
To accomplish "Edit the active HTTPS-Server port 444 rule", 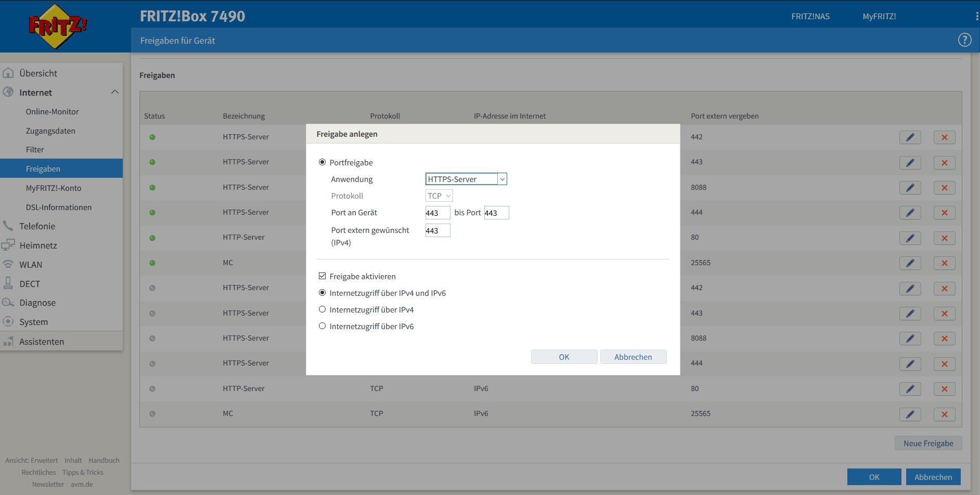I will tap(910, 213).
